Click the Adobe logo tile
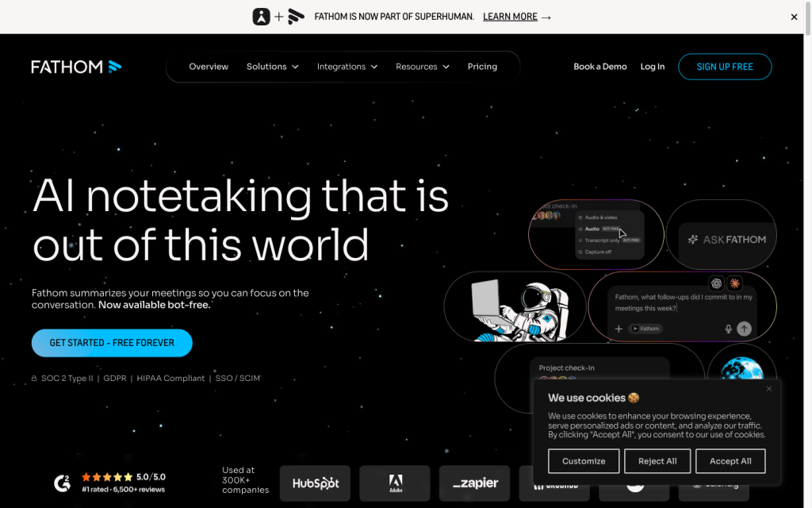Viewport: 812px width, 508px height. pos(395,483)
